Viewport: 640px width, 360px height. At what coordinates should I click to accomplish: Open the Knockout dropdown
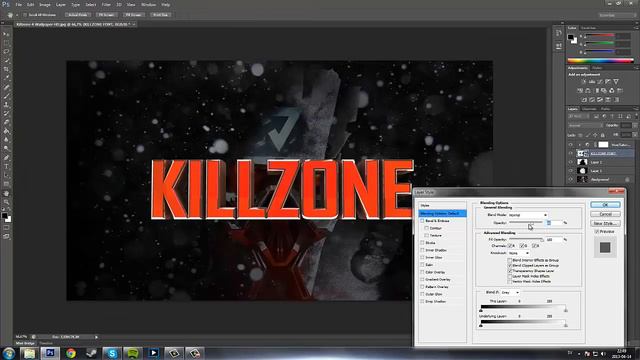click(x=519, y=253)
